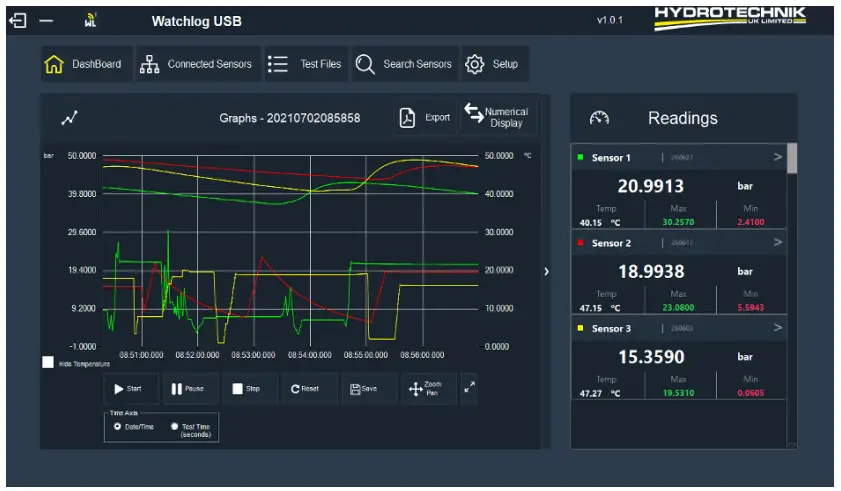Click Sensor 2 reading value 18.9938
Screen dimensions: 841x491
pos(651,272)
